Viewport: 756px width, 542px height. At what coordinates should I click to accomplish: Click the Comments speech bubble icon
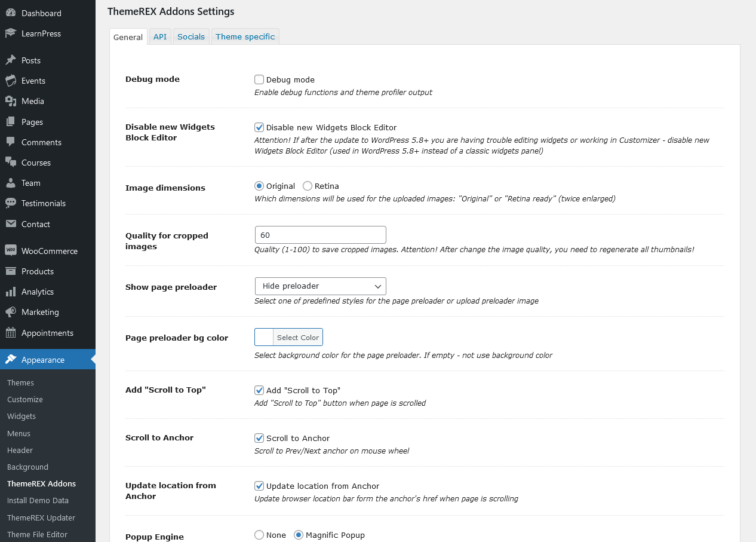[x=11, y=142]
